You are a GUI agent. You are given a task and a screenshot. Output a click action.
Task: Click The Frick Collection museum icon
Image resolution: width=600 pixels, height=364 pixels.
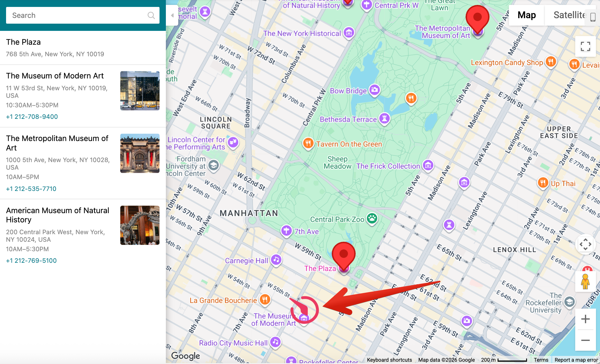point(428,165)
